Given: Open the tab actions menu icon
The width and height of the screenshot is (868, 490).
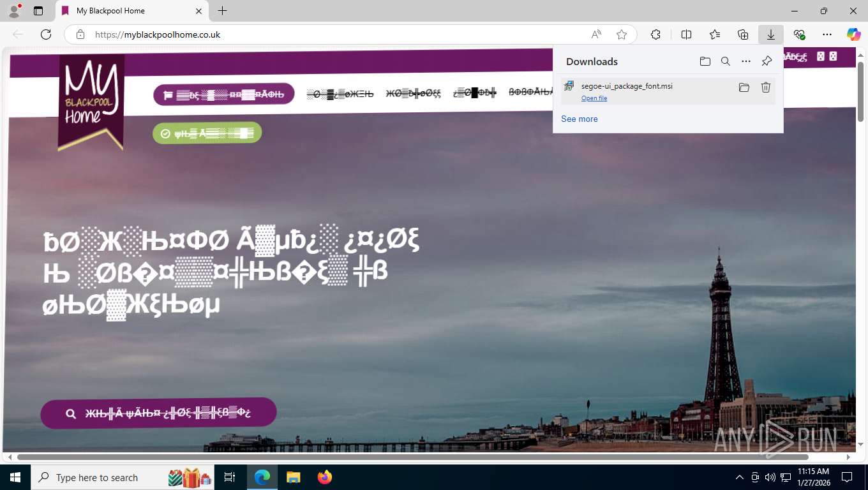Looking at the screenshot, I should (x=38, y=11).
